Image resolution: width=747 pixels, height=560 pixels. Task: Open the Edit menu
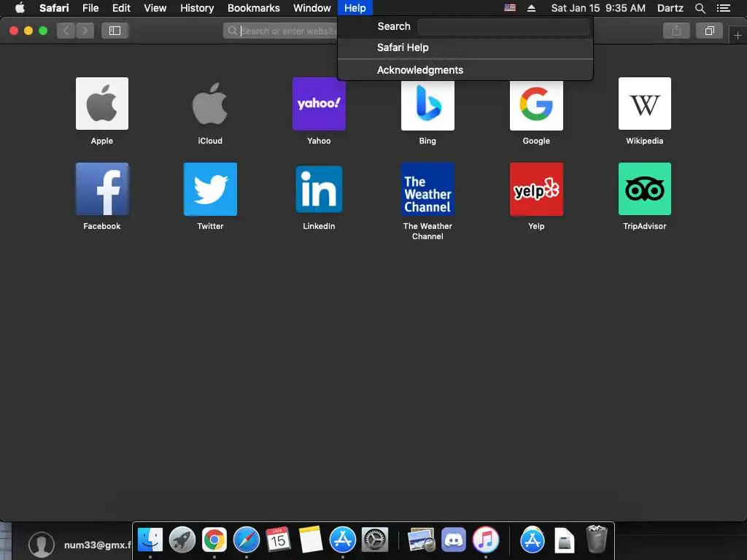coord(121,8)
